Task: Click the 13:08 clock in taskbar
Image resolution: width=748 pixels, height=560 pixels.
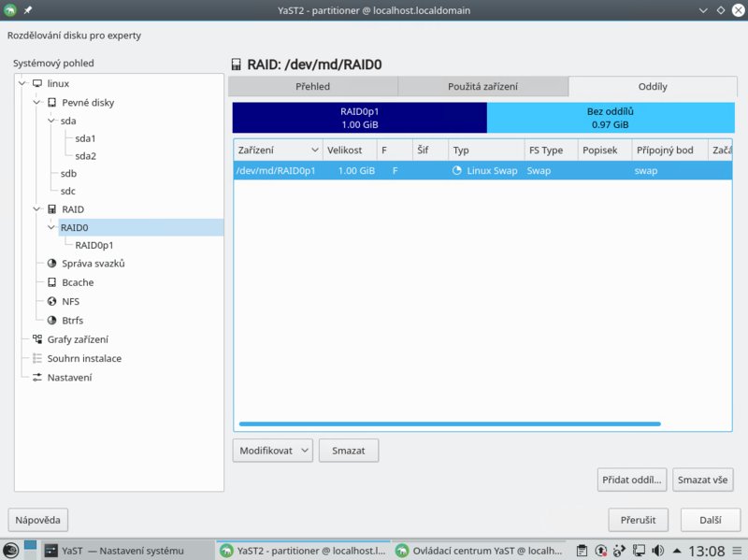Action: pyautogui.click(x=706, y=552)
